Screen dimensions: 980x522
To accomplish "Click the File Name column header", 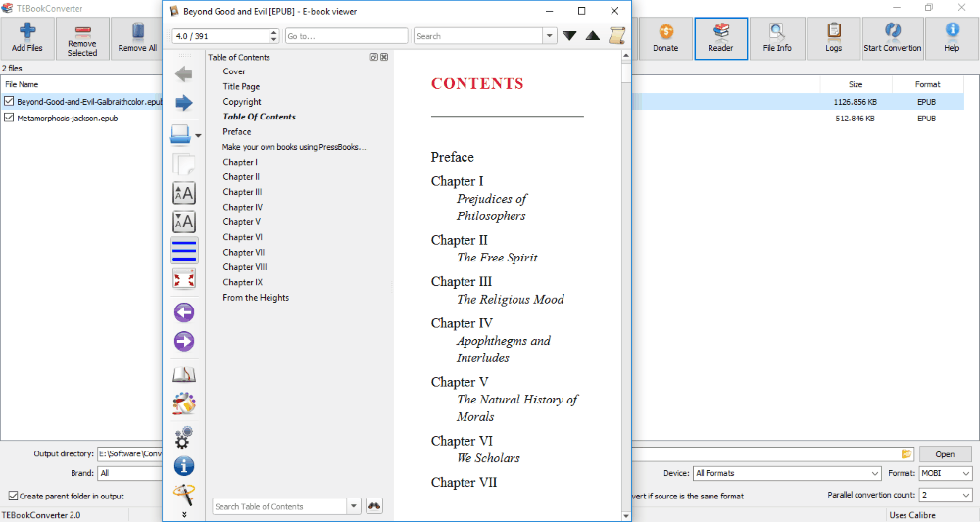I will (x=22, y=84).
